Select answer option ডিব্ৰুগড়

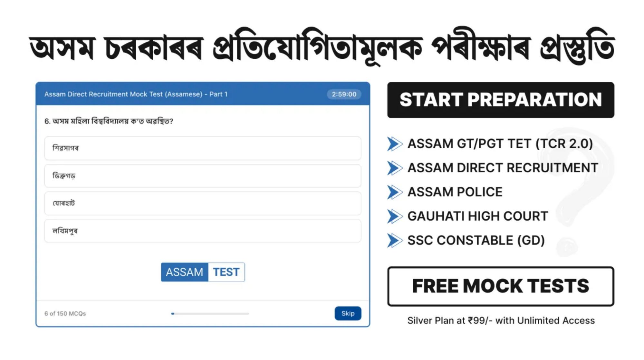click(203, 176)
